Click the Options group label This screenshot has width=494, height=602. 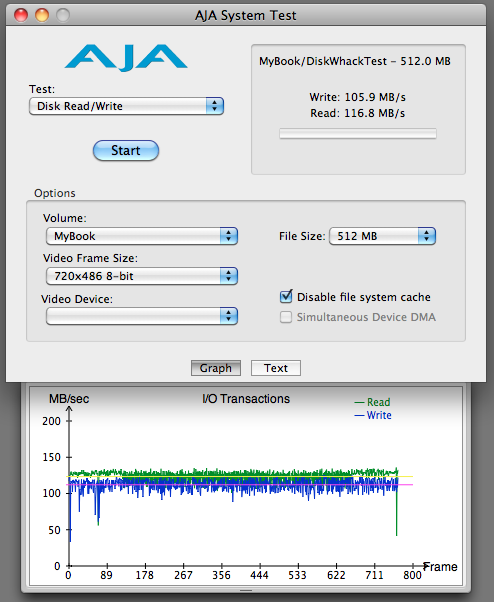55,193
